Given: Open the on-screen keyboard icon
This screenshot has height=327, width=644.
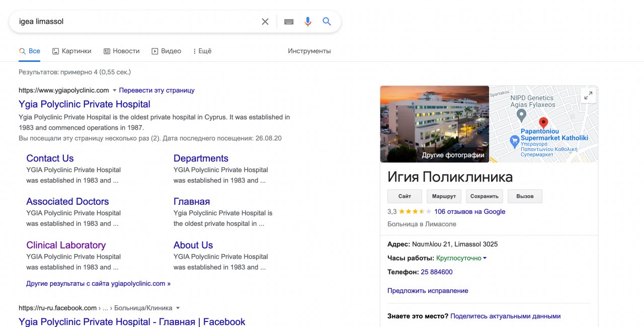Looking at the screenshot, I should (x=289, y=22).
